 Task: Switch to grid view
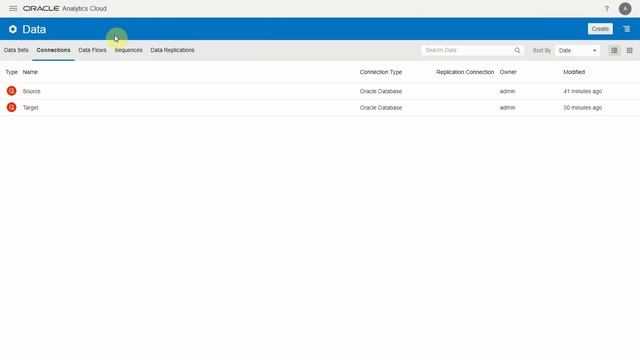(629, 50)
